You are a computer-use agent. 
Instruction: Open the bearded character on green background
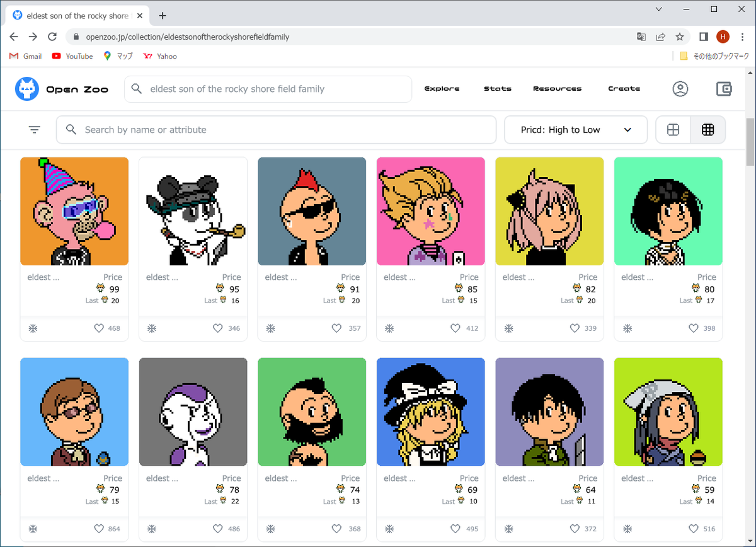[x=312, y=412]
